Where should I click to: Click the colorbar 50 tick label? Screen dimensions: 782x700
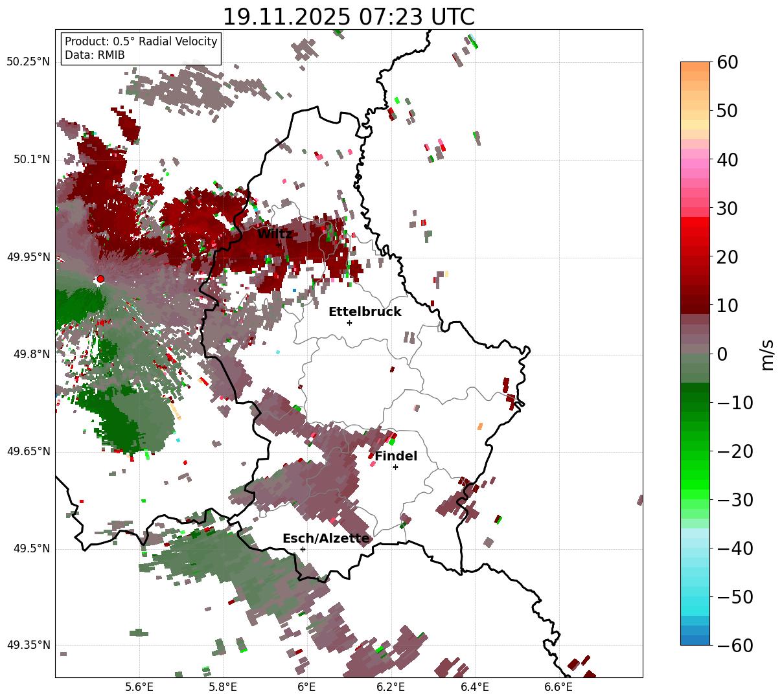tap(728, 111)
